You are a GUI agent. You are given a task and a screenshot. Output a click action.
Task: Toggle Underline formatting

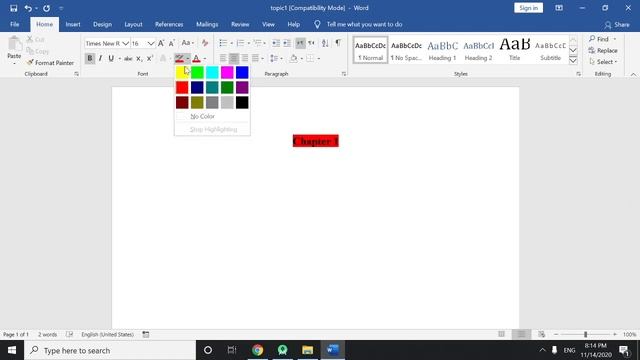111,59
